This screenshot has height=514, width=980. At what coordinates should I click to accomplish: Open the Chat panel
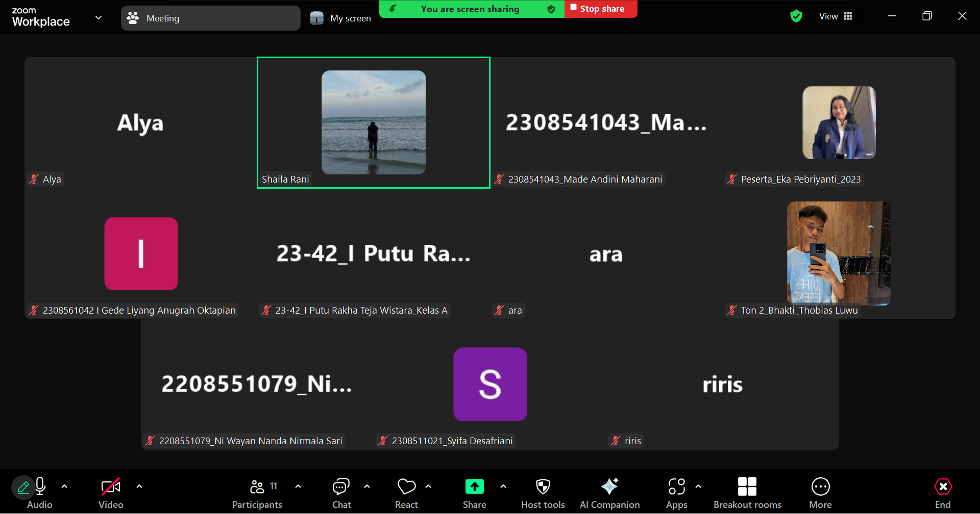click(341, 493)
